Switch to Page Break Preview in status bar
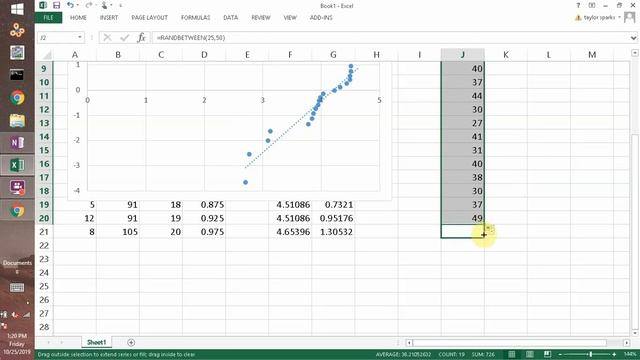Viewport: 640px width, 360px height. coord(547,354)
